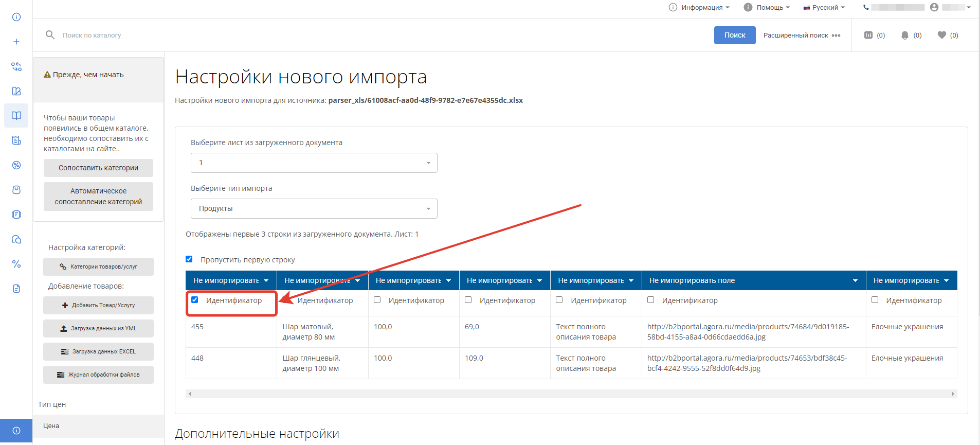Click the exchange arrows icon in sidebar

pos(16,66)
